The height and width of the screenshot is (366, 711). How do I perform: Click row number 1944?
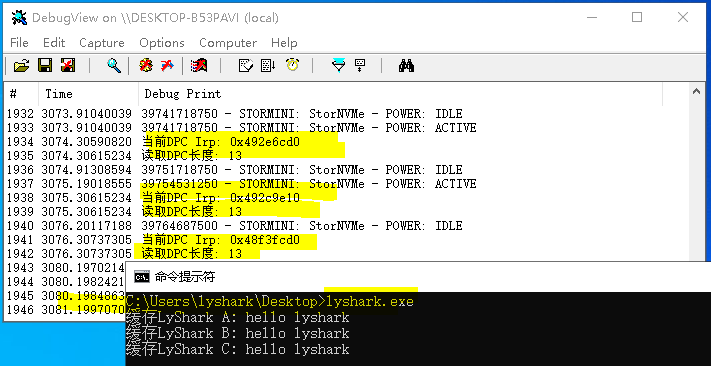(x=20, y=282)
